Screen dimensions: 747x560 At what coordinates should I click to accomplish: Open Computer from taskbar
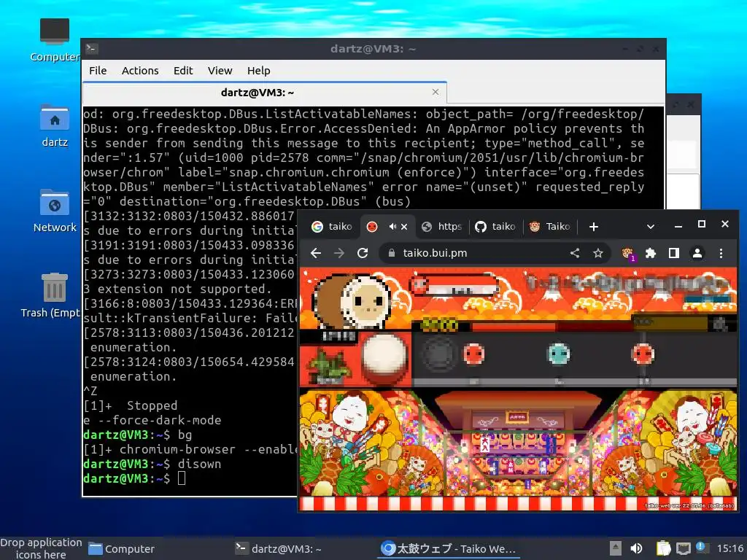point(122,548)
